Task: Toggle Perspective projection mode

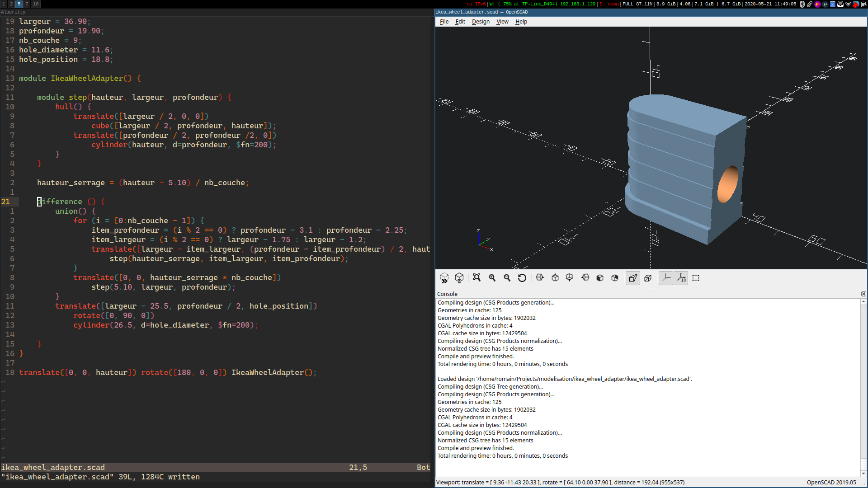Action: pyautogui.click(x=633, y=278)
